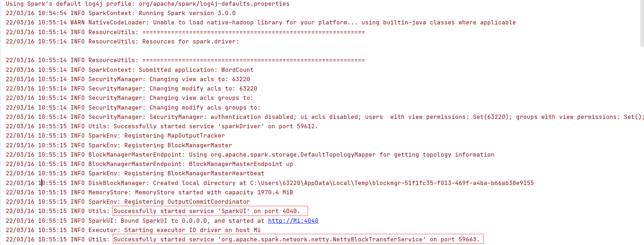Click the 'Submitted application: WordCount' line
The width and height of the screenshot is (644, 245).
129,70
